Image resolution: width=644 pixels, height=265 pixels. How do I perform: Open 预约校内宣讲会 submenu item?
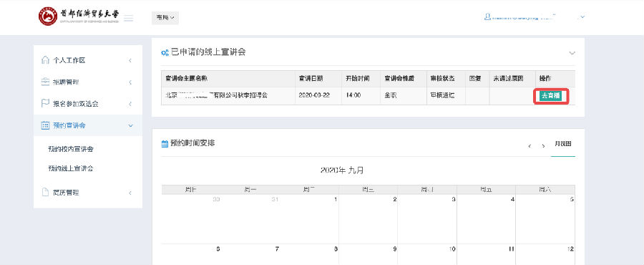point(71,149)
